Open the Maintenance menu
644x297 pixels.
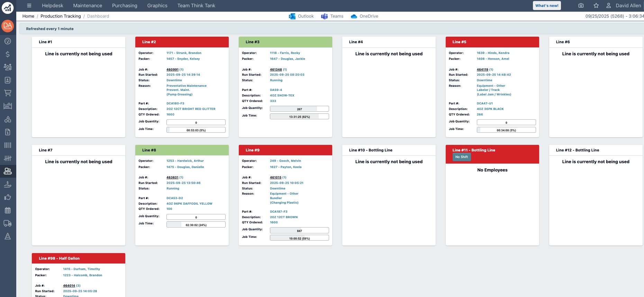[88, 6]
